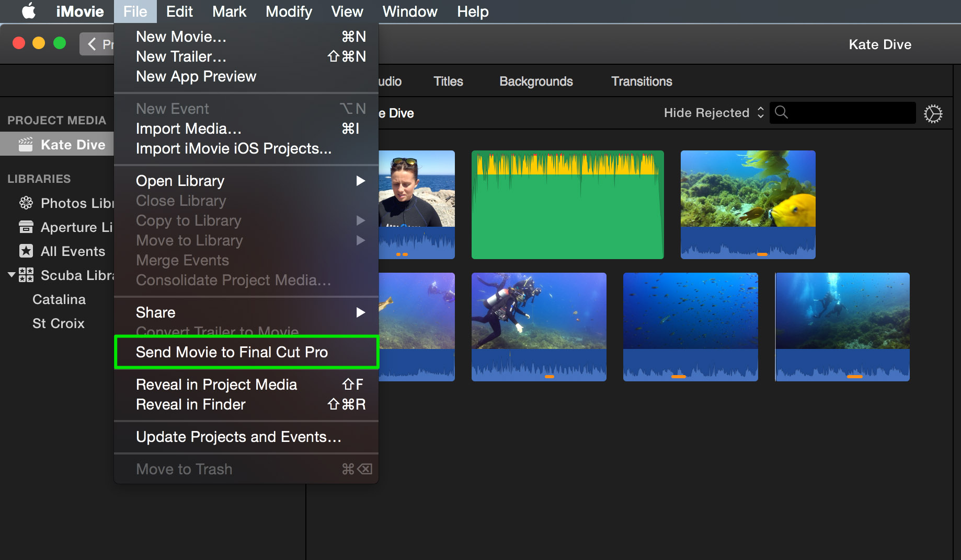Select the yellow fish kelp clip

[x=748, y=205]
